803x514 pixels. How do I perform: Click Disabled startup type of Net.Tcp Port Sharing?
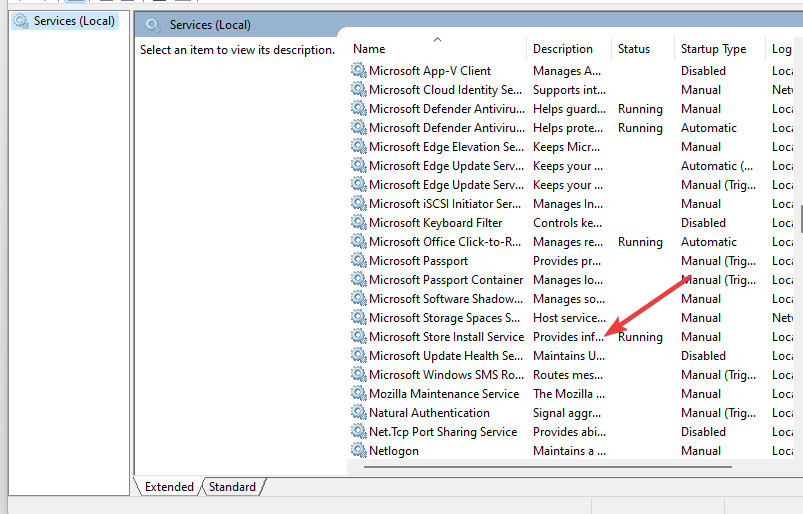[x=703, y=432]
